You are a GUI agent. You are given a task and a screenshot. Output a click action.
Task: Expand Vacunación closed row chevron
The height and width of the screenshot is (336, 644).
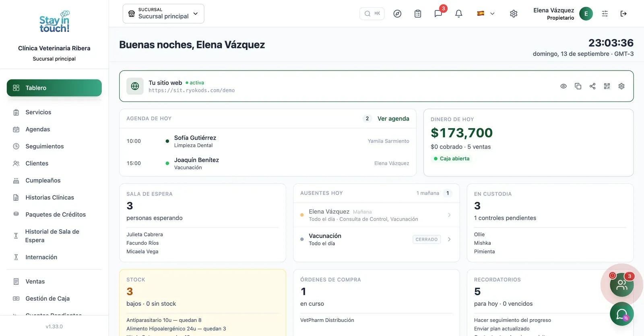point(449,239)
